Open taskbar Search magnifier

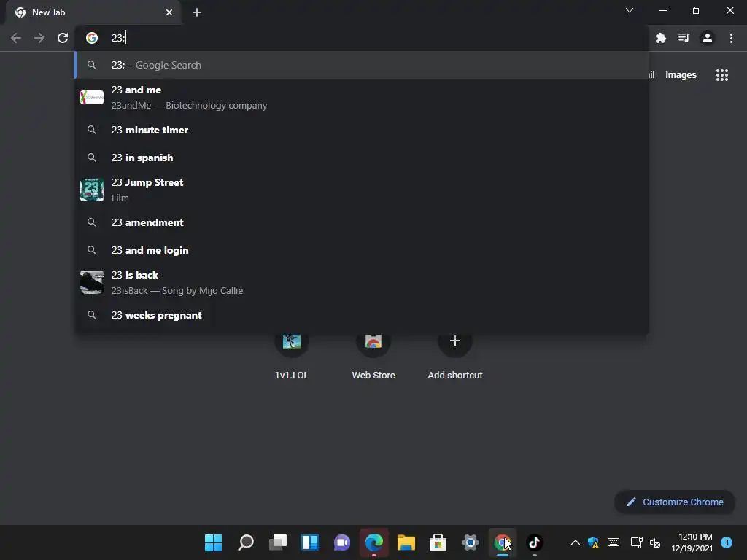coord(246,542)
